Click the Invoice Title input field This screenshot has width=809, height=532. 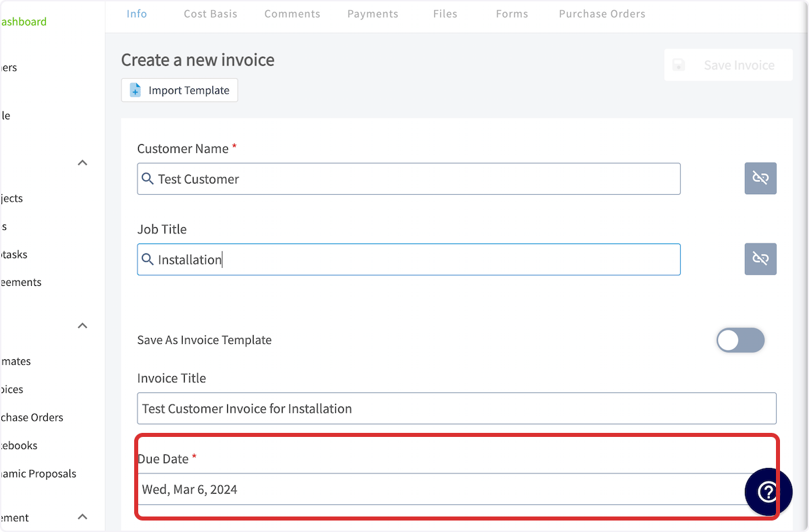(456, 409)
